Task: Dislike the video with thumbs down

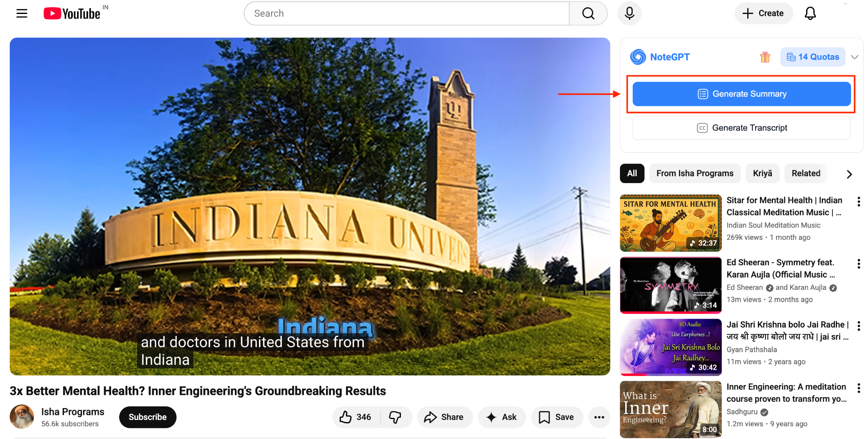Action: click(395, 417)
